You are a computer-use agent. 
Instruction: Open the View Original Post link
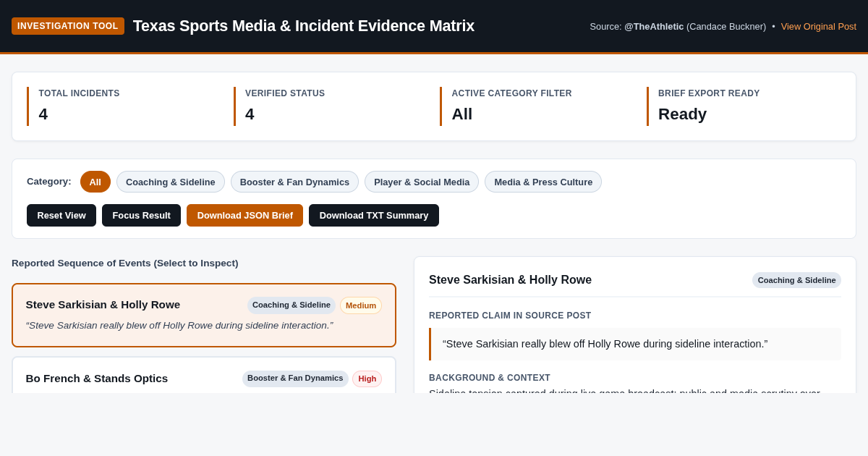coord(819,26)
